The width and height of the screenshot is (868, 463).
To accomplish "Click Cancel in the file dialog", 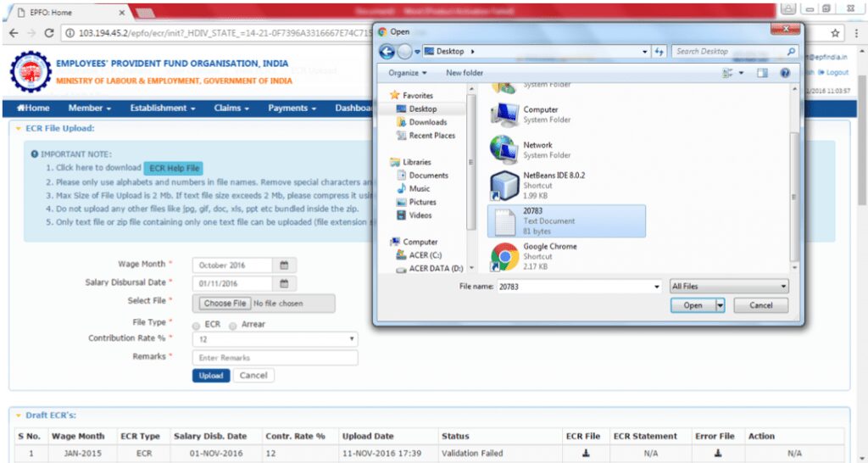I will [760, 305].
